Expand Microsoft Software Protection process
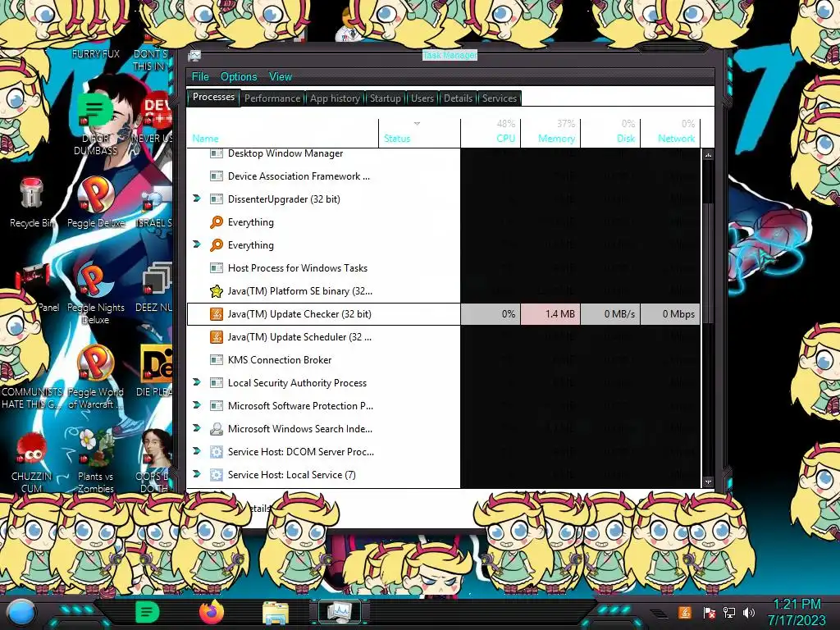 pyautogui.click(x=197, y=405)
